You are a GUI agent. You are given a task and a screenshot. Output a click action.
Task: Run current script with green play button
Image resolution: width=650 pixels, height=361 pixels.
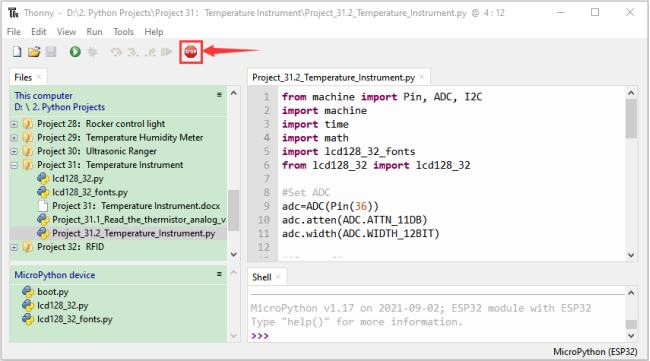(75, 52)
